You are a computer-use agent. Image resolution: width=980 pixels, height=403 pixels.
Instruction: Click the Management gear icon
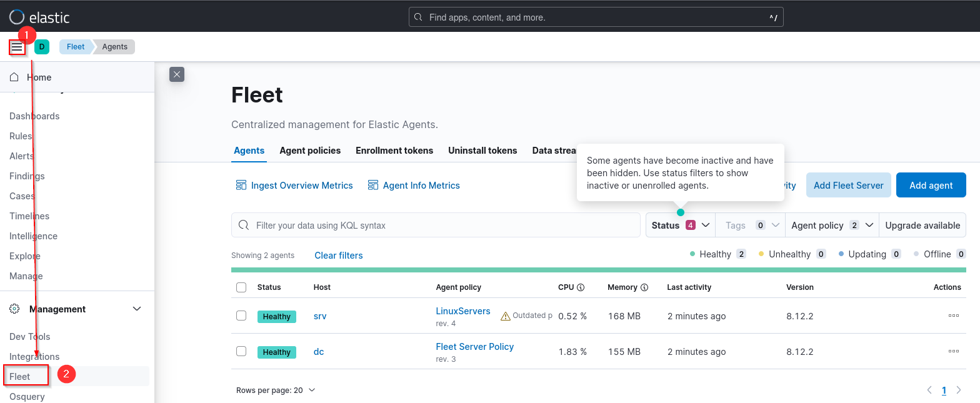coord(14,309)
